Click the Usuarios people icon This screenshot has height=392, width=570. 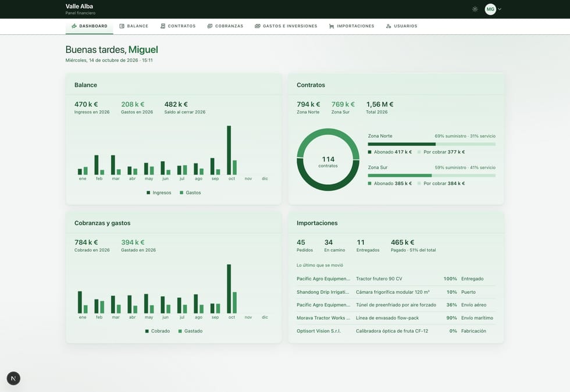coord(389,26)
